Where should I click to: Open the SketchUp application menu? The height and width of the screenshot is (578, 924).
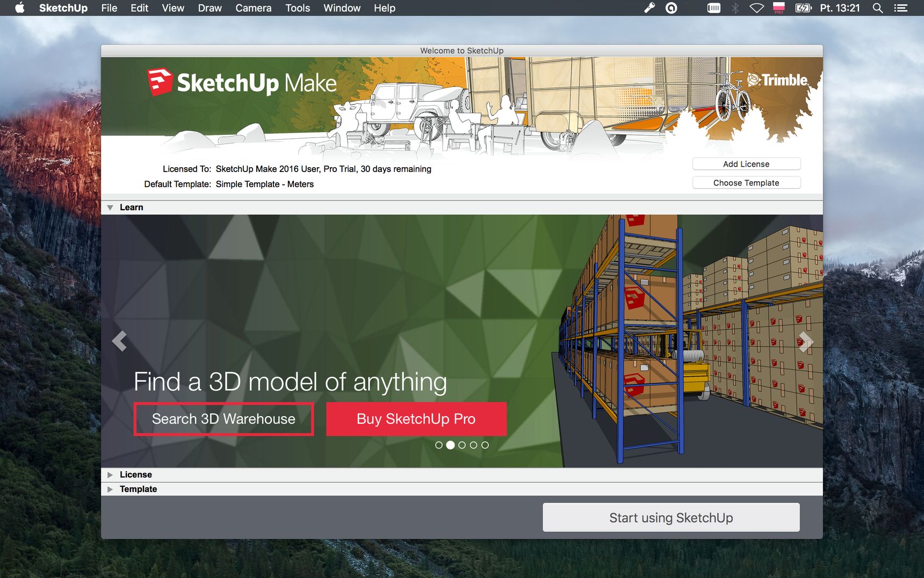(x=63, y=8)
